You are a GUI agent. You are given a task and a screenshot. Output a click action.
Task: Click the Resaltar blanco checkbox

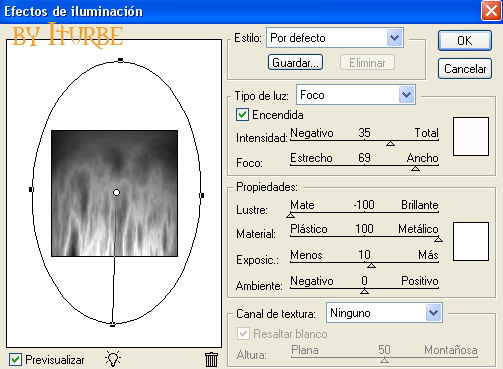pyautogui.click(x=243, y=334)
